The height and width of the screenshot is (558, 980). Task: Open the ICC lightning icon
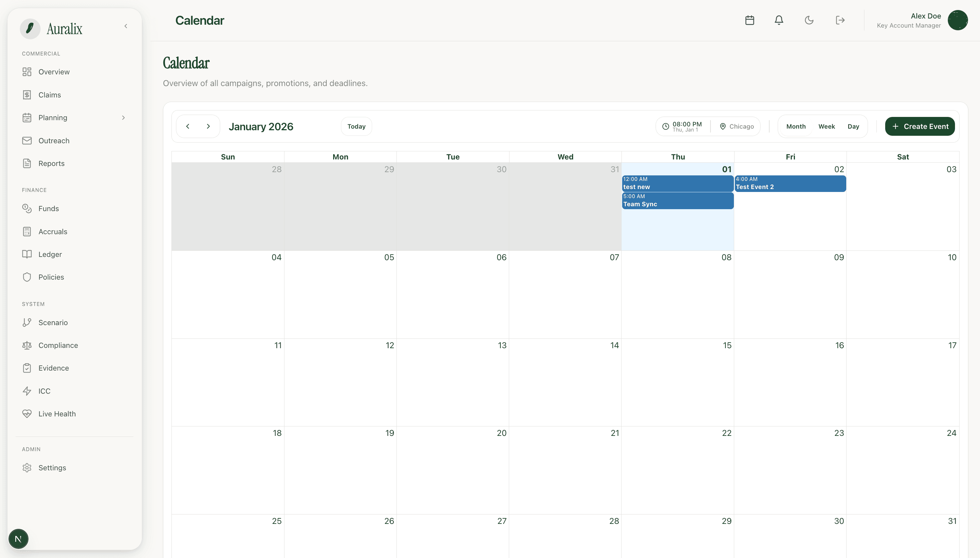pyautogui.click(x=26, y=390)
